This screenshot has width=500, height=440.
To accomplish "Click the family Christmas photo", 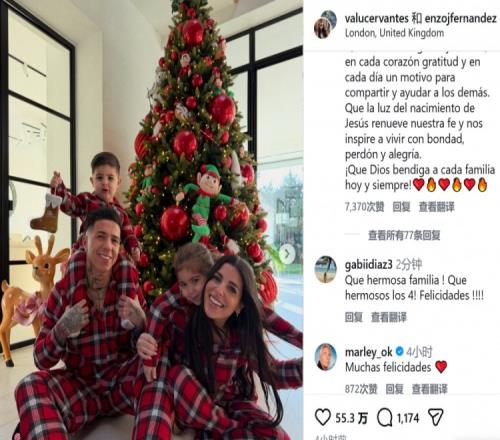I will [152, 220].
